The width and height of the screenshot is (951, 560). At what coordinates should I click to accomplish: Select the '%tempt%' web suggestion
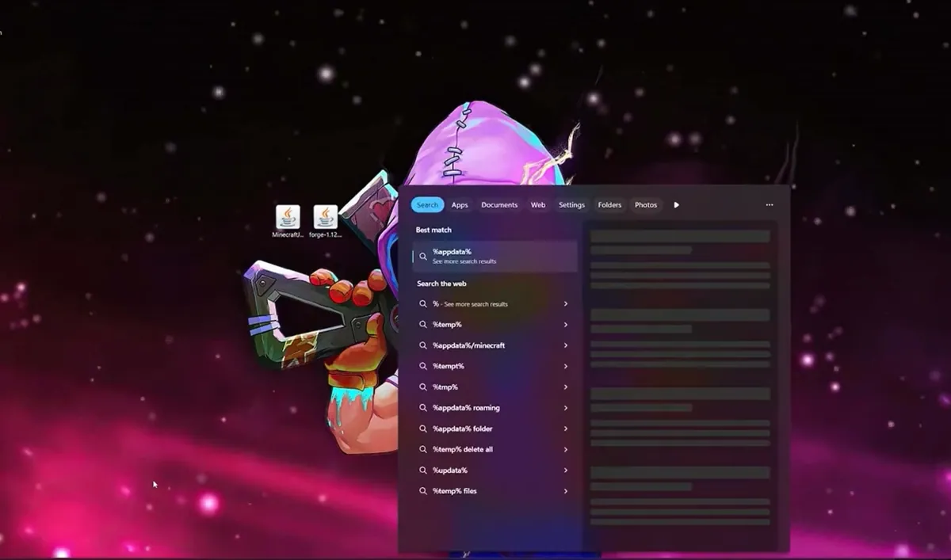[495, 367]
